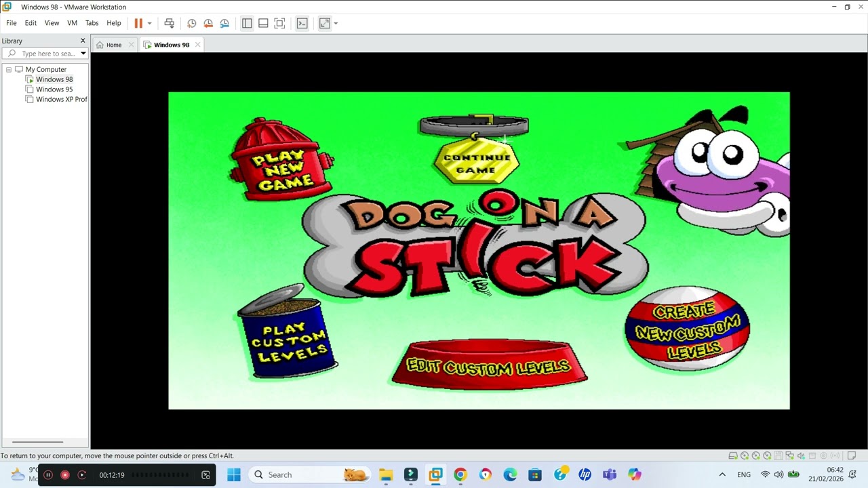The width and height of the screenshot is (868, 488).
Task: Expand the stretch display dropdown arrow
Action: [x=336, y=23]
